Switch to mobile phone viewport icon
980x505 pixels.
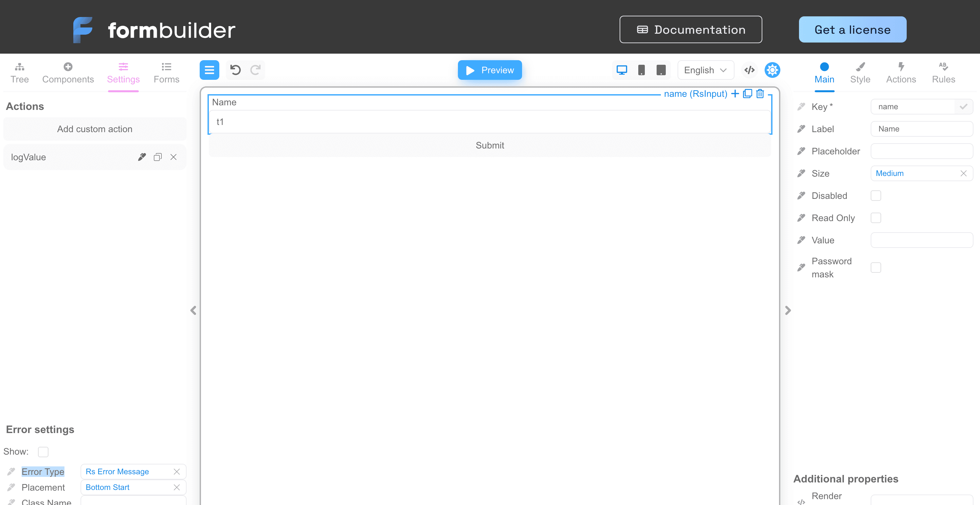pyautogui.click(x=641, y=70)
